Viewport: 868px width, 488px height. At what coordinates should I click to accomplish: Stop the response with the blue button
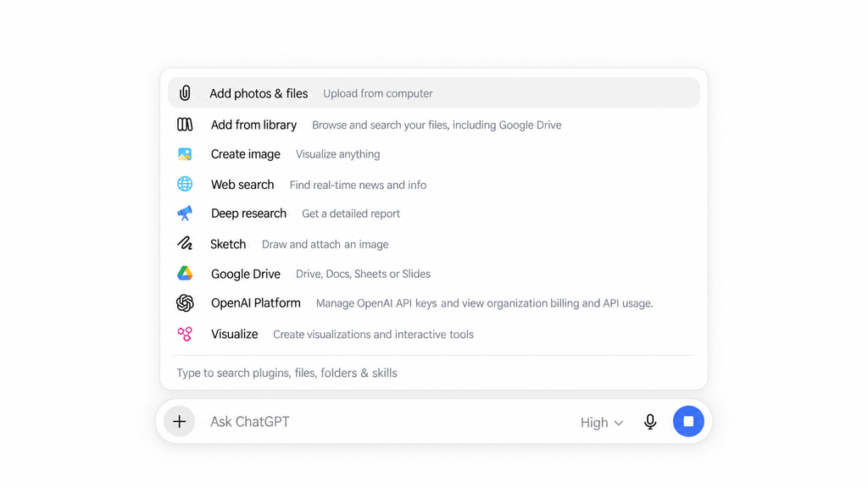pos(688,422)
